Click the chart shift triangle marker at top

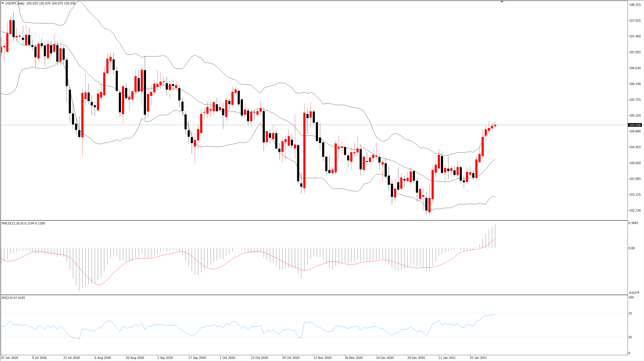coord(502,2)
